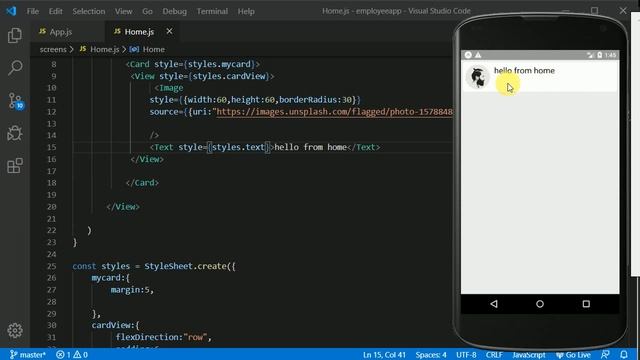Change indentation via Spaces: 4
Image resolution: width=640 pixels, height=360 pixels.
(x=431, y=355)
